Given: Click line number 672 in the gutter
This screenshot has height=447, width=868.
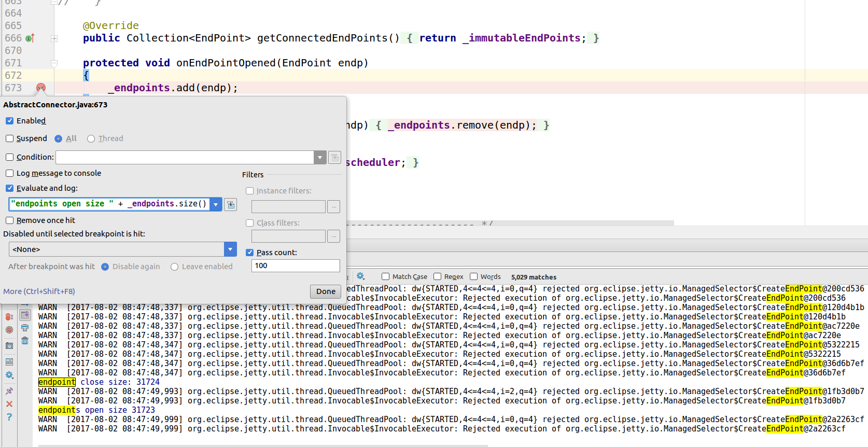Looking at the screenshot, I should [x=13, y=75].
